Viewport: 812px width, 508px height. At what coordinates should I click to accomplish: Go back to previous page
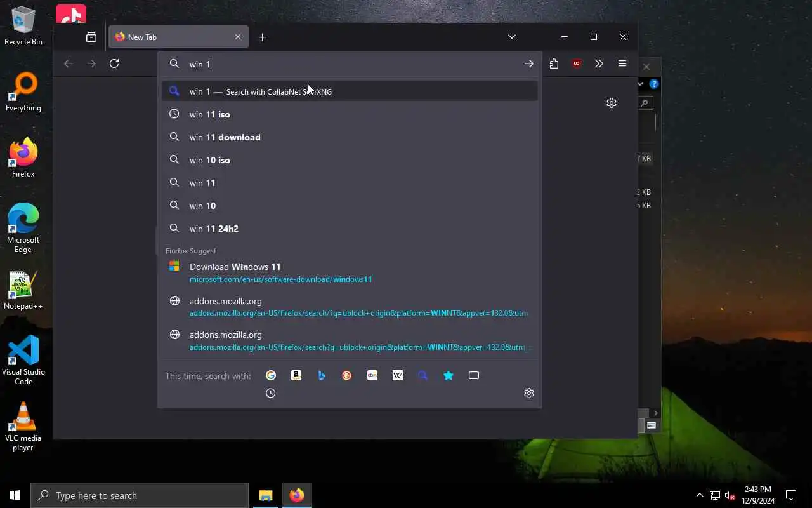coord(69,63)
